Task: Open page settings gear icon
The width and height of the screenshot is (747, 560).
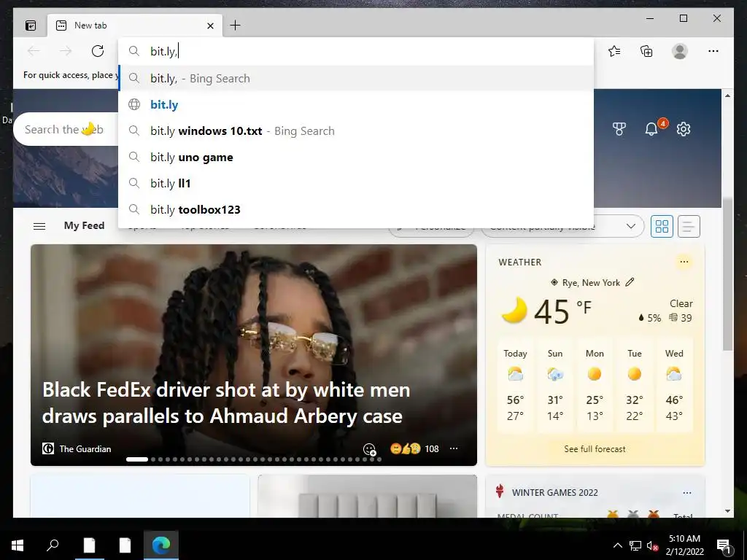Action: point(684,129)
